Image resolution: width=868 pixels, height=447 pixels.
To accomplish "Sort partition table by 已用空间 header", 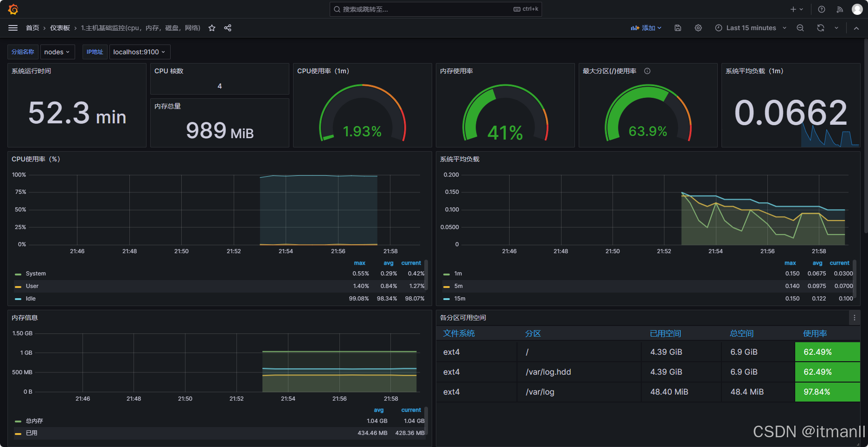I will coord(665,333).
